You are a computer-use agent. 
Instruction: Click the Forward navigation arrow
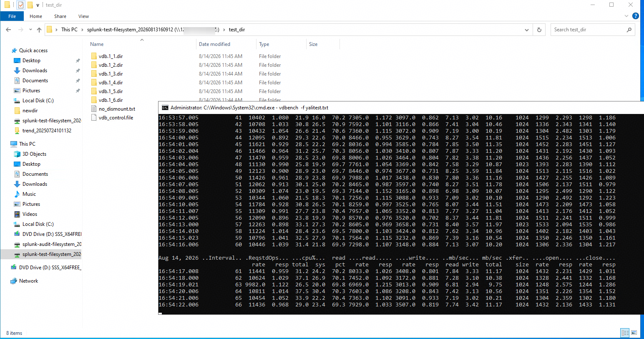tap(20, 30)
